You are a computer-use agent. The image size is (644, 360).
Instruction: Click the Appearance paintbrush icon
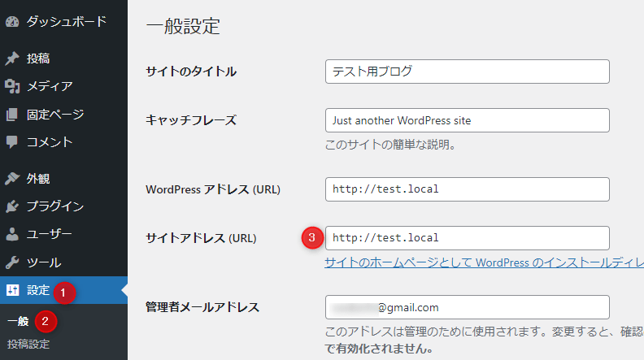click(x=12, y=179)
